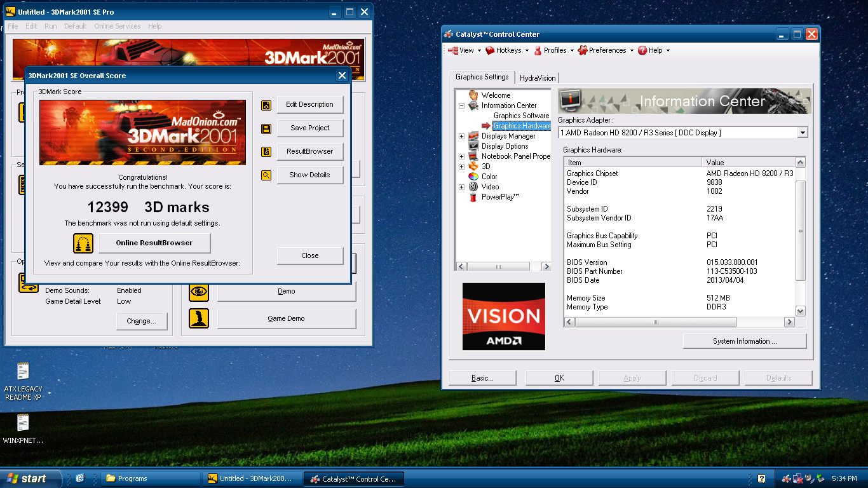Click the speaker volume tray icon
Image resolution: width=868 pixels, height=488 pixels.
coord(810,478)
